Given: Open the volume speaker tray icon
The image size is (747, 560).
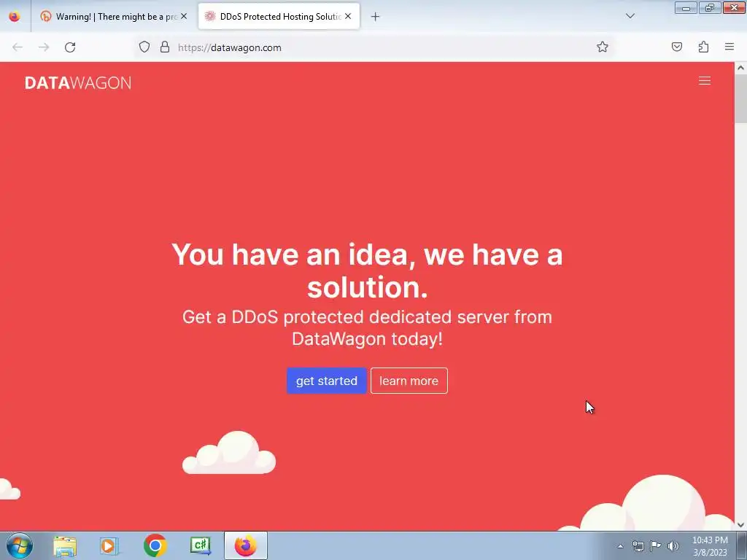Looking at the screenshot, I should [673, 546].
